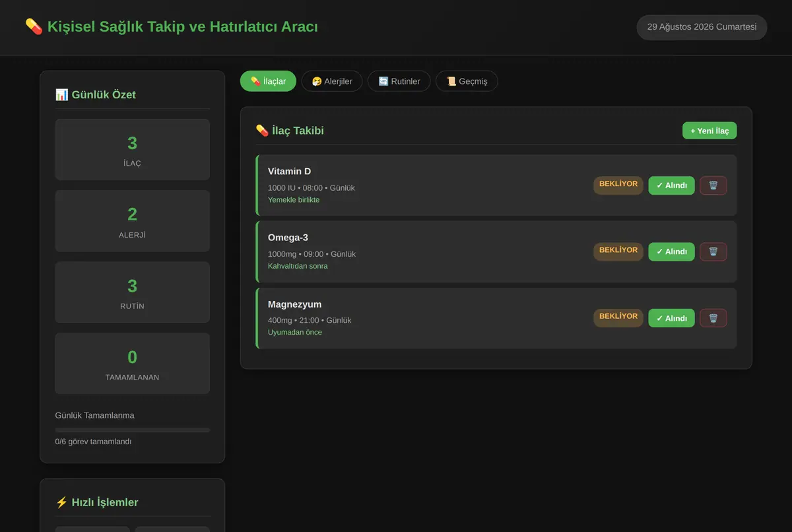Click the İLAÇ summary card
Image resolution: width=792 pixels, height=532 pixels.
point(133,150)
